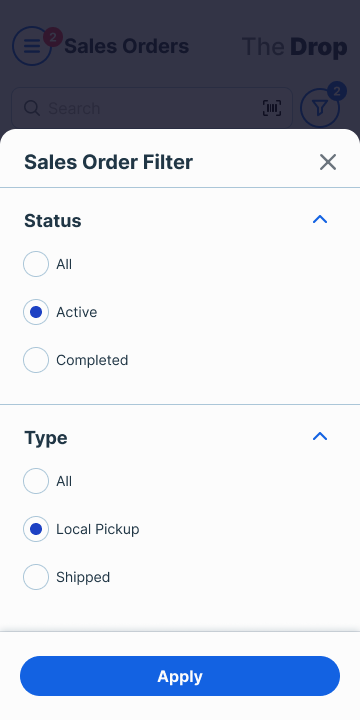The width and height of the screenshot is (360, 720).
Task: Click the Sales Orders page title
Action: coord(127,46)
